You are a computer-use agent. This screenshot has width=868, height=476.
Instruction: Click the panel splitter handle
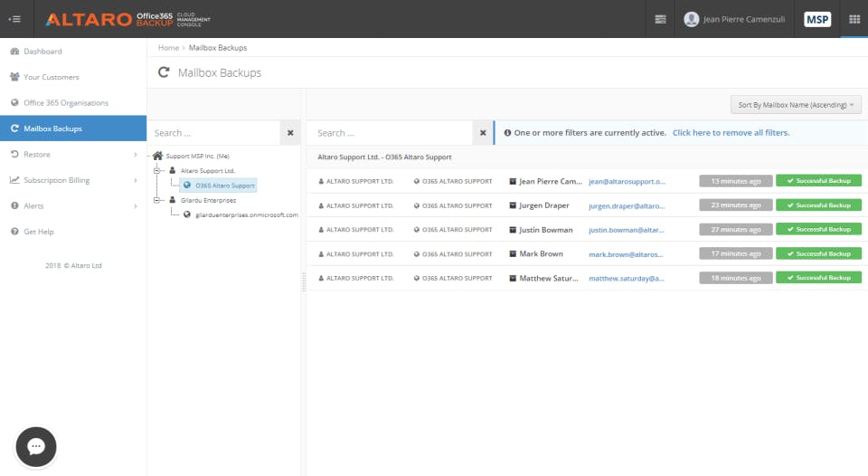304,281
